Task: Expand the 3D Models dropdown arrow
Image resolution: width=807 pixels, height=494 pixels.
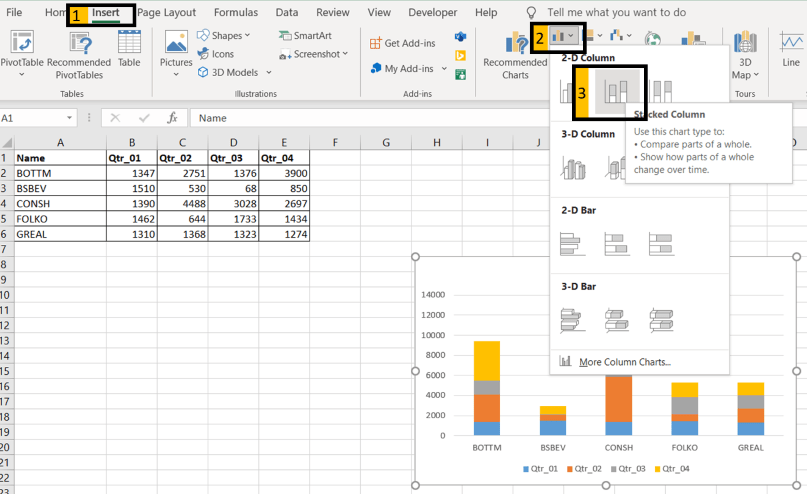Action: point(269,73)
